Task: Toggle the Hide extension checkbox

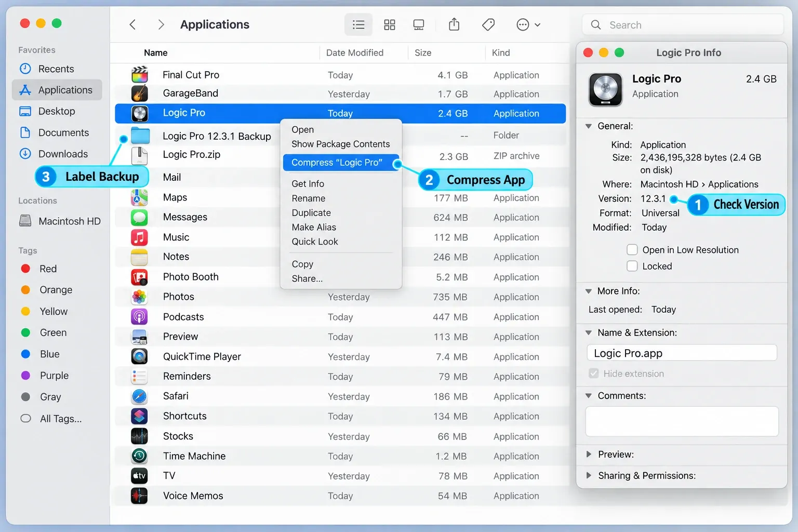Action: 594,374
